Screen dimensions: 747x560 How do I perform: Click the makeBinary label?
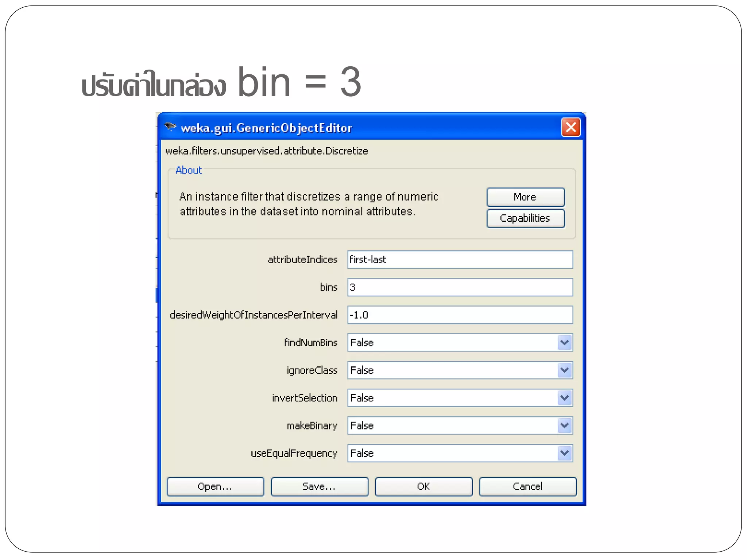pyautogui.click(x=312, y=426)
